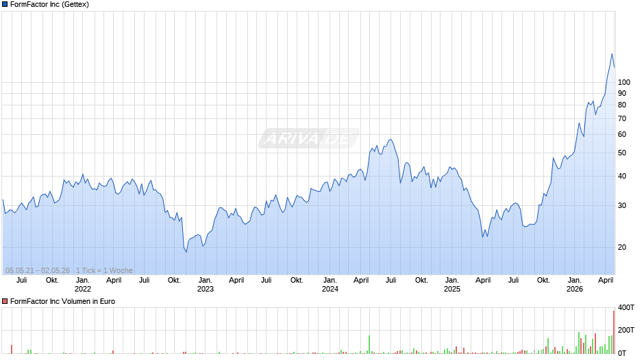Viewport: 644px width, 360px height.
Task: Click the 'Jan. 2026' time axis label
Action: click(x=574, y=285)
